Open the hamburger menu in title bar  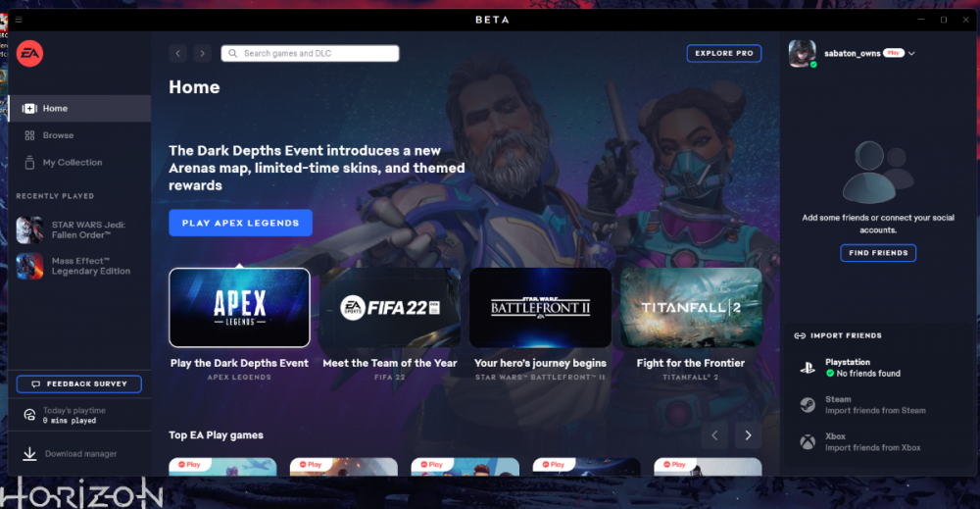coord(19,20)
